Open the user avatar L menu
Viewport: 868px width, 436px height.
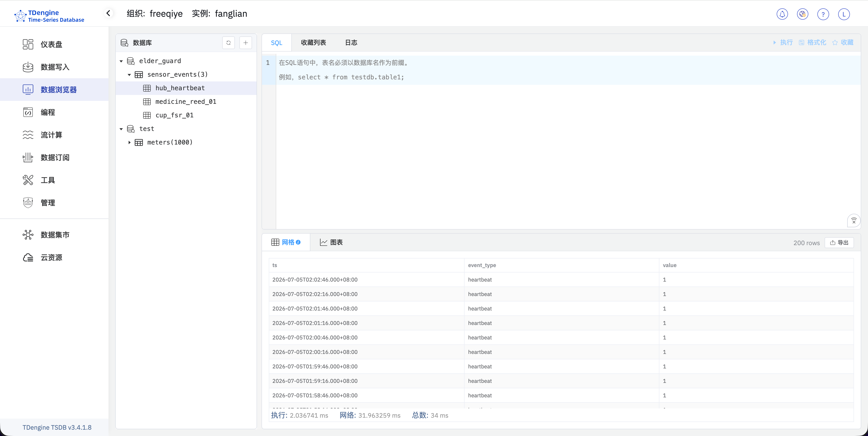[x=844, y=14]
